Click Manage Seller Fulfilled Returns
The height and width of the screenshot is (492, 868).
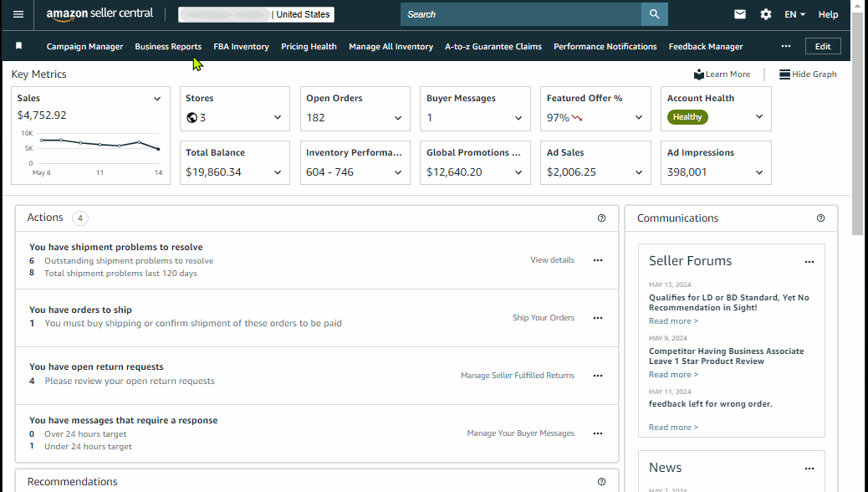[518, 376]
